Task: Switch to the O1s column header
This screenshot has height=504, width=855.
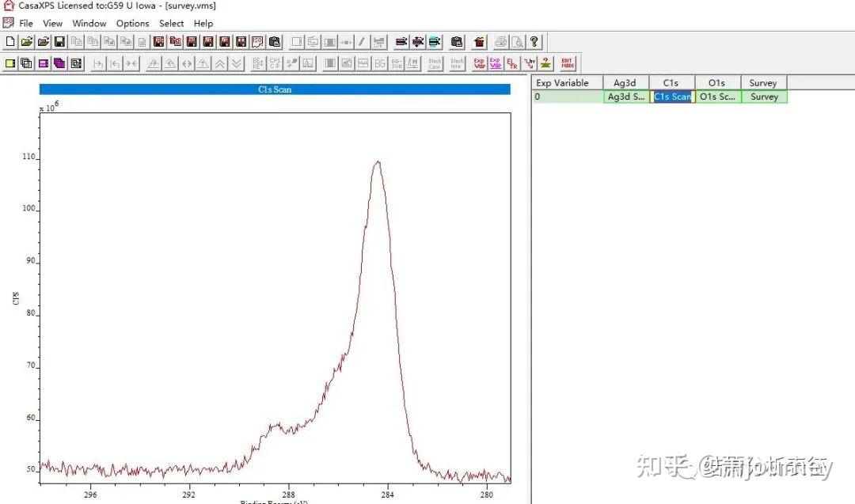Action: coord(716,82)
